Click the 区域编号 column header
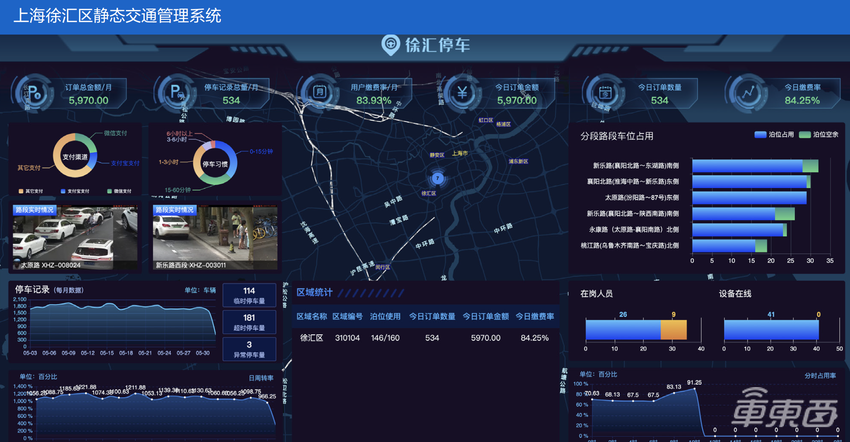850x442 pixels. [x=347, y=316]
